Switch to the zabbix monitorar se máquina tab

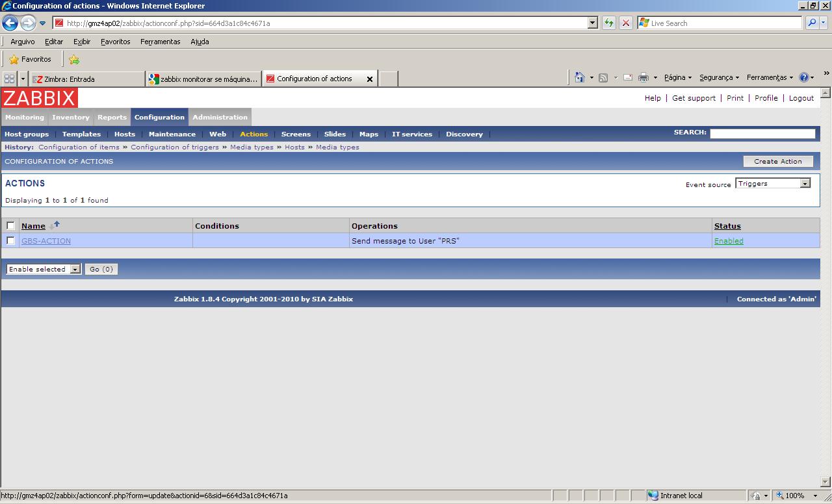coord(204,79)
